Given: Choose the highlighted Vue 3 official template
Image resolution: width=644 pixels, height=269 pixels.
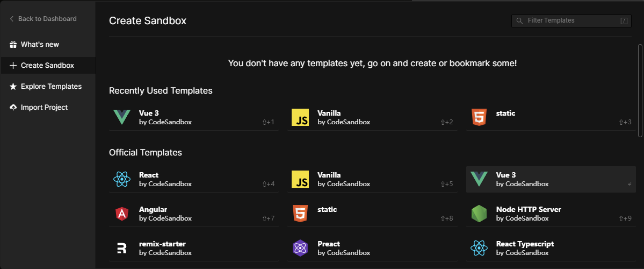Looking at the screenshot, I should click(551, 179).
